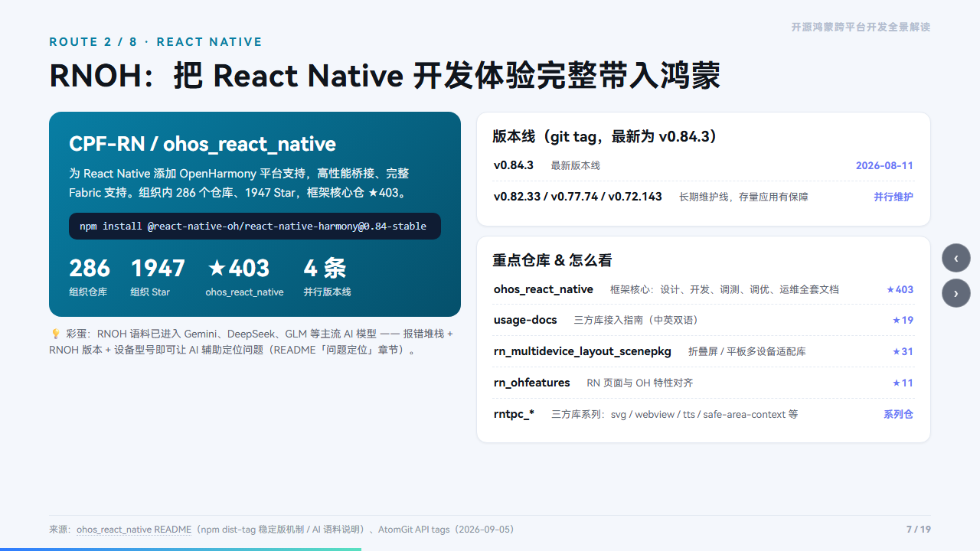Click the 三方库接入指南（中英双语） description
The image size is (980, 551).
click(637, 321)
